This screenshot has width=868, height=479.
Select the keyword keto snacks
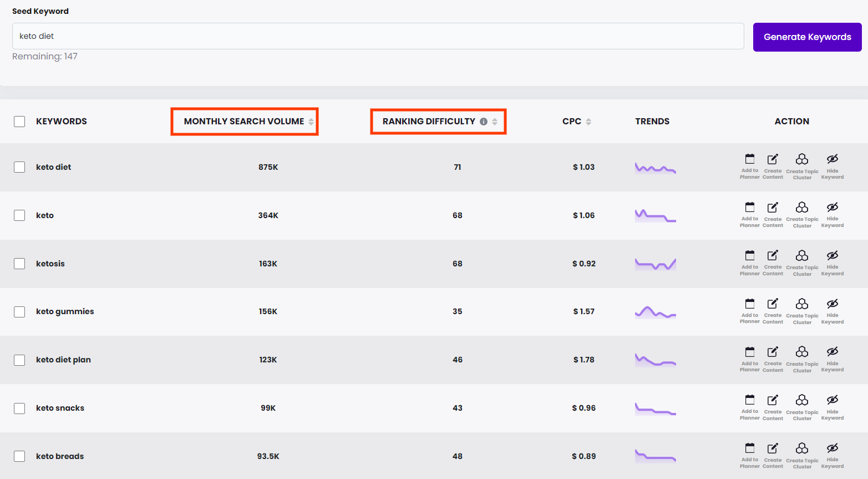[x=19, y=408]
